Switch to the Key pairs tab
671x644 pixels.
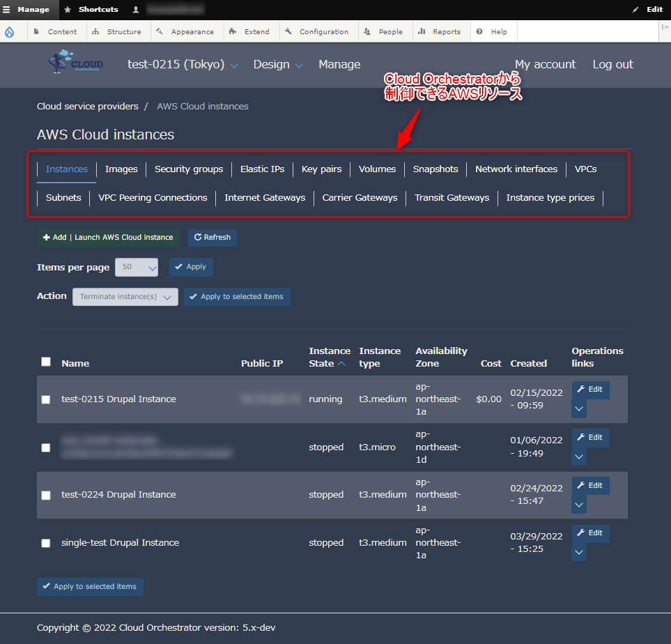pos(321,169)
